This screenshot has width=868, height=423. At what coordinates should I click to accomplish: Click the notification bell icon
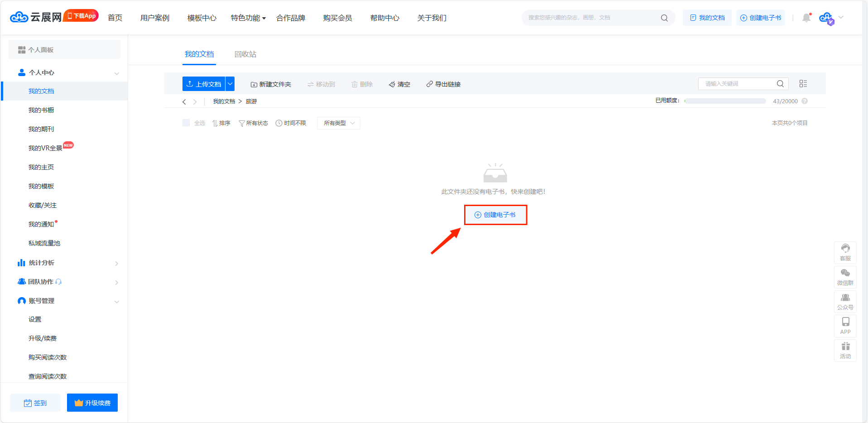coord(806,18)
